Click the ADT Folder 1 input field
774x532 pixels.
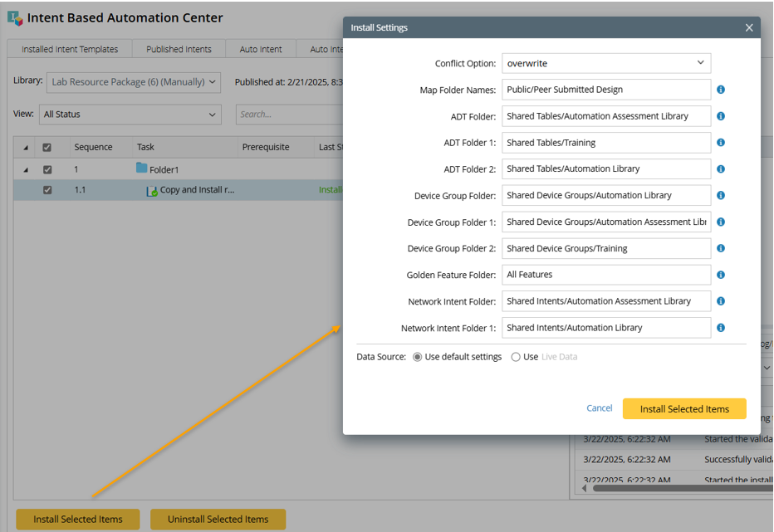point(606,143)
